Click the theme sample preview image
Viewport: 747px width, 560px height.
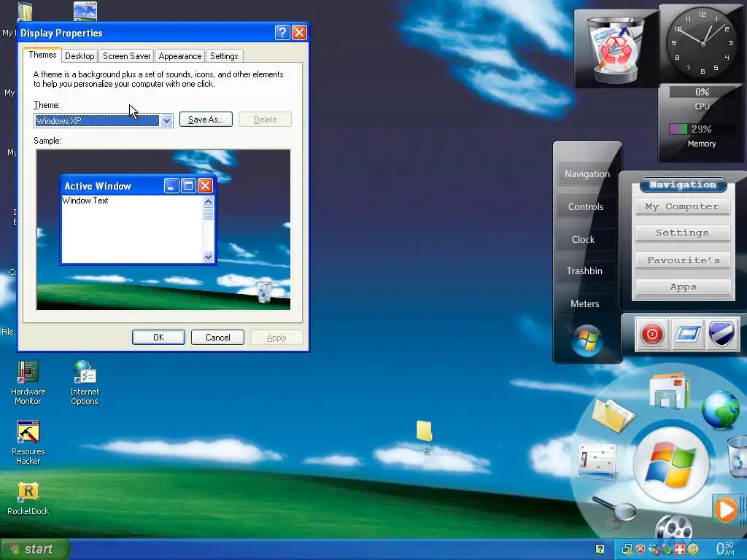pyautogui.click(x=163, y=230)
